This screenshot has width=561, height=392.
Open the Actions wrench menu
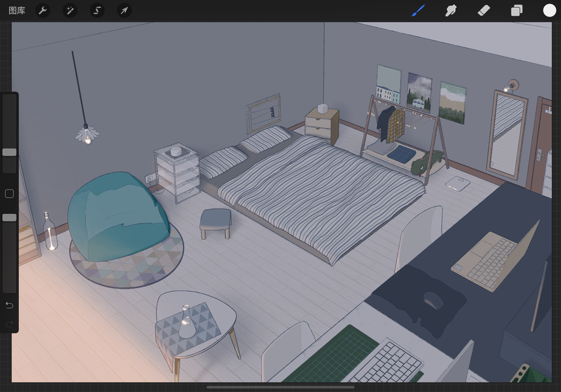[x=42, y=10]
